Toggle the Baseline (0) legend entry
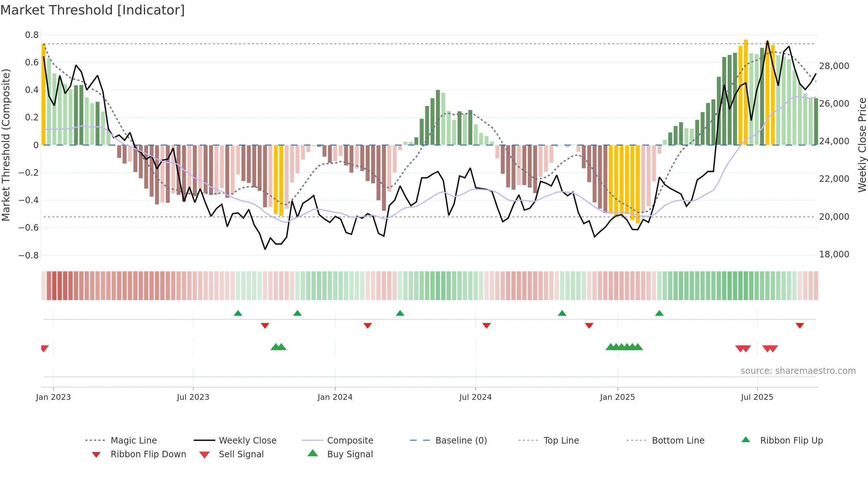868x488 pixels. (x=448, y=440)
